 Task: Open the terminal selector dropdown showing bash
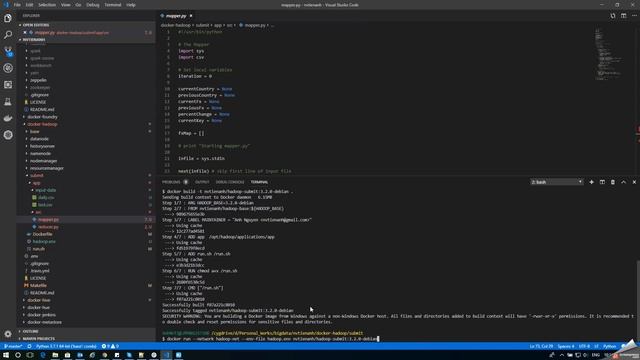[557, 182]
